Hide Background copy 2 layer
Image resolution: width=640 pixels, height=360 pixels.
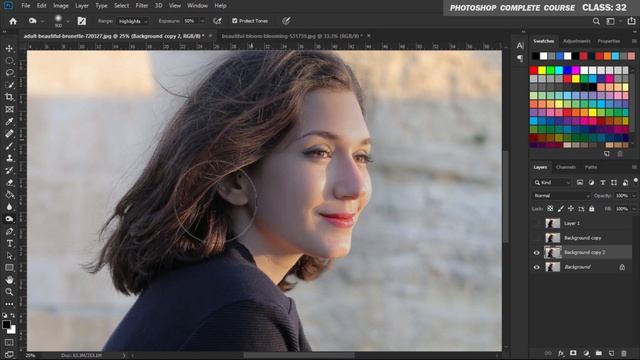pyautogui.click(x=537, y=253)
